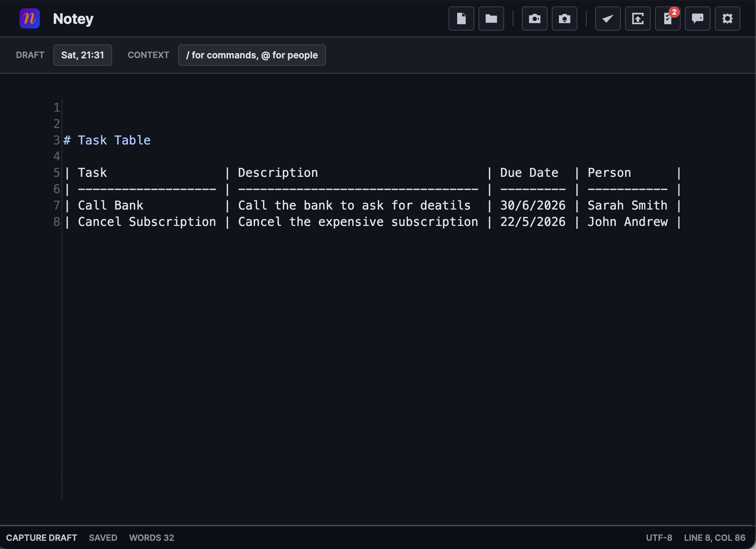
Task: Click the 'Person' column header
Action: click(x=609, y=173)
